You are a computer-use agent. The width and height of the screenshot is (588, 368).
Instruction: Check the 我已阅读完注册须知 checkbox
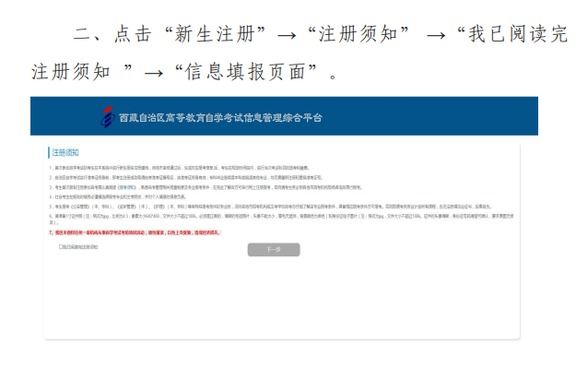61,247
